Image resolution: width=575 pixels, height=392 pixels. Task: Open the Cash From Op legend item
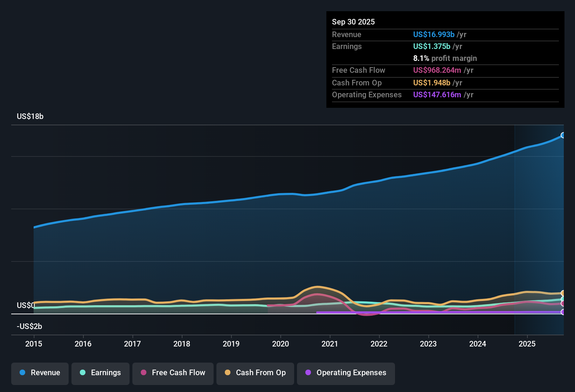click(x=255, y=373)
